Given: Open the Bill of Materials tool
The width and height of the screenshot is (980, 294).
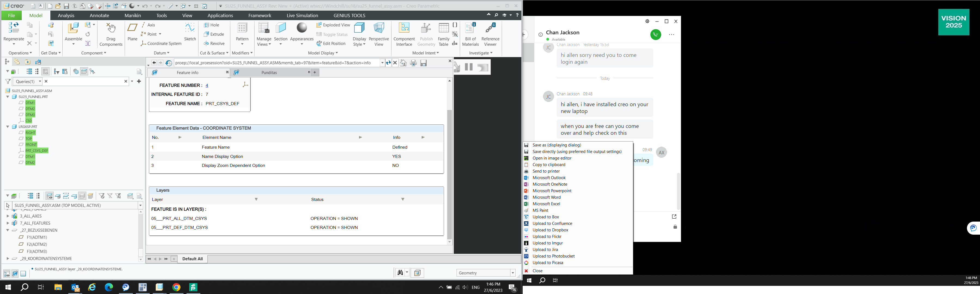Looking at the screenshot, I should pos(470,34).
